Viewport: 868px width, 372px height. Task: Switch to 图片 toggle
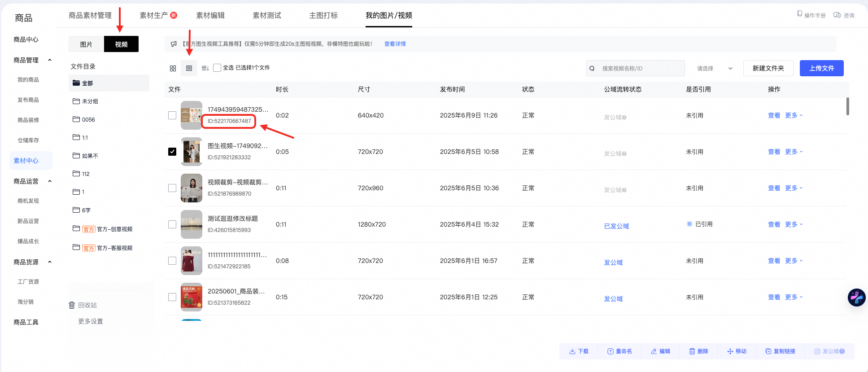tap(86, 44)
